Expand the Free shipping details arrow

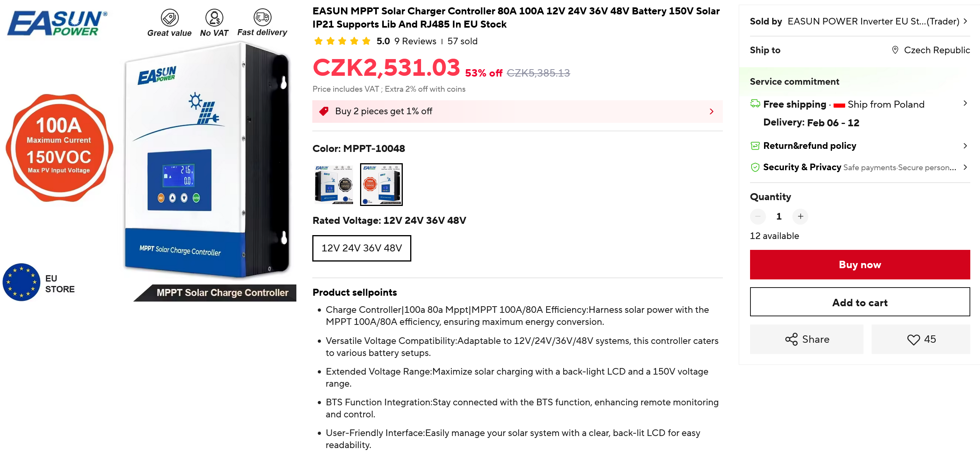tap(965, 103)
